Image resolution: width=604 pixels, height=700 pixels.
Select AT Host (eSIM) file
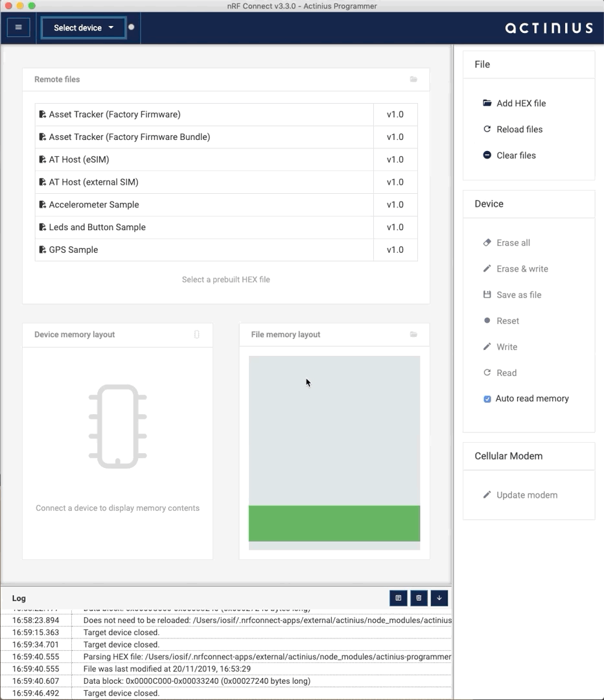point(226,160)
